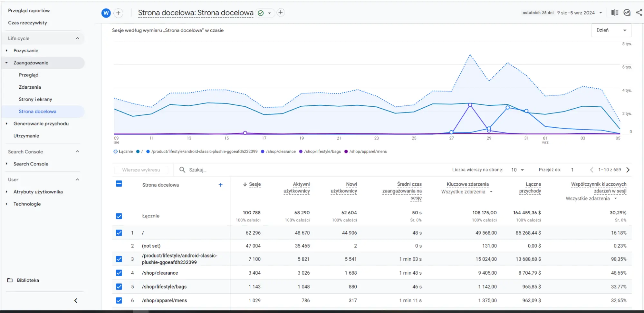Sort by the Sesje column arrow
The width and height of the screenshot is (644, 313).
(245, 184)
